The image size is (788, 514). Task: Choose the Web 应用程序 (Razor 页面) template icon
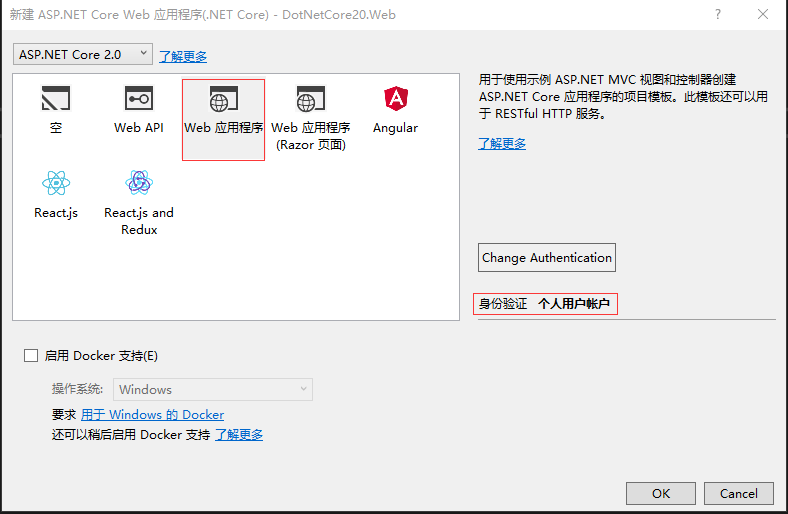[x=311, y=99]
